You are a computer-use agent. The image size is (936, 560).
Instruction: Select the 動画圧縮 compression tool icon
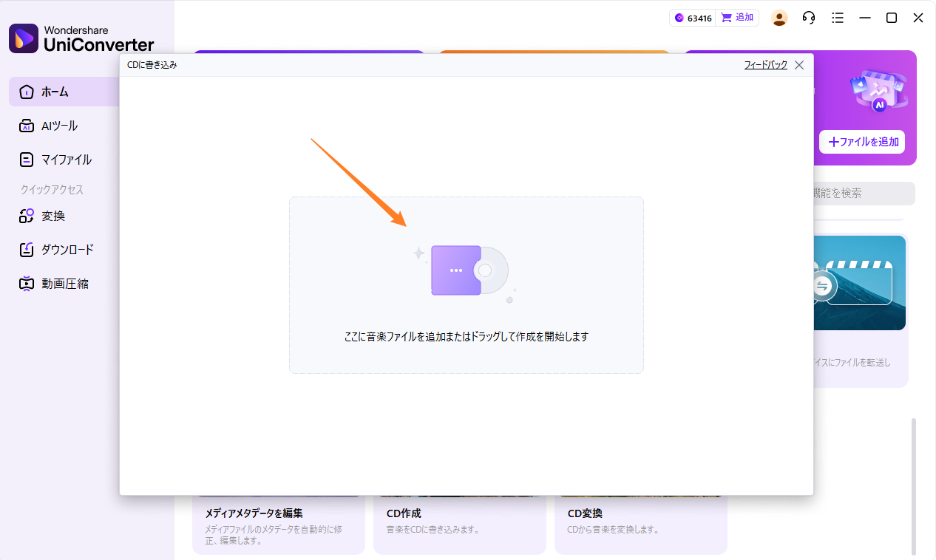tap(25, 283)
